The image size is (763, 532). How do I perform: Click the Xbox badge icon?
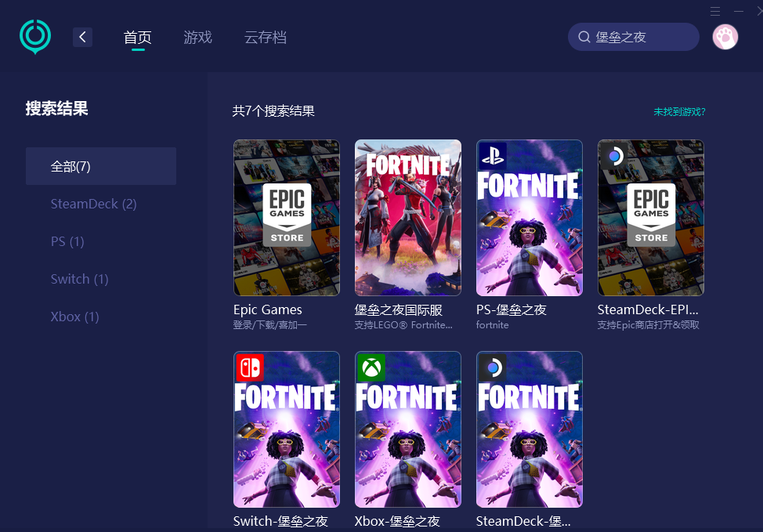(371, 367)
